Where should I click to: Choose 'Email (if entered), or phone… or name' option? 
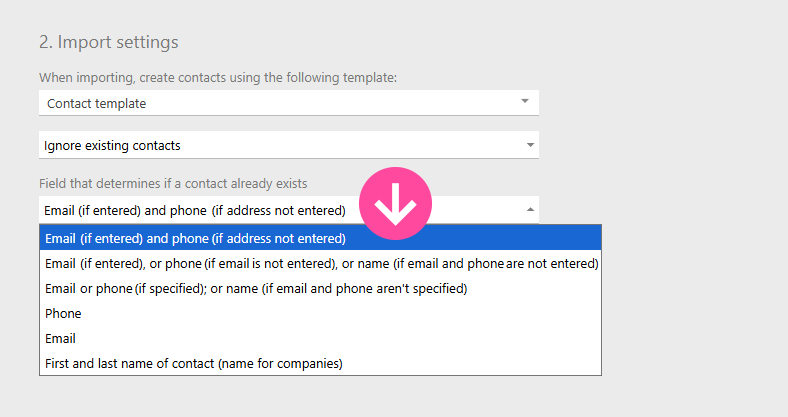pyautogui.click(x=321, y=264)
